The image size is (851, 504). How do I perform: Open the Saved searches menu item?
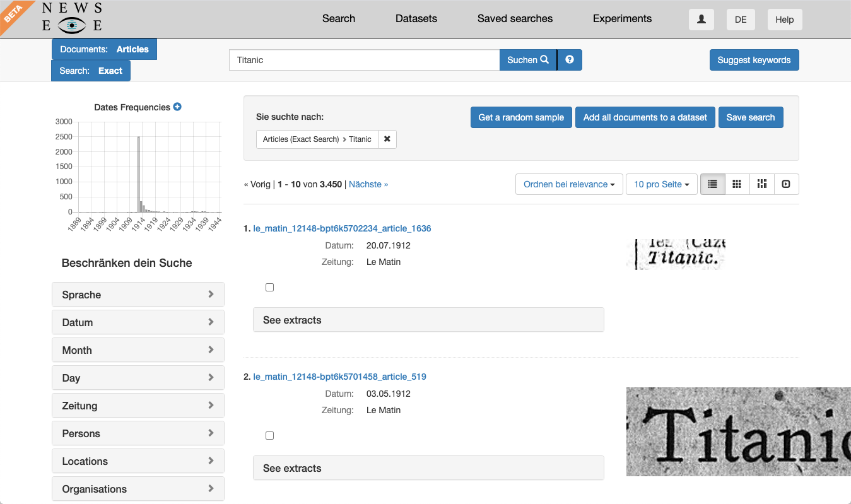515,19
